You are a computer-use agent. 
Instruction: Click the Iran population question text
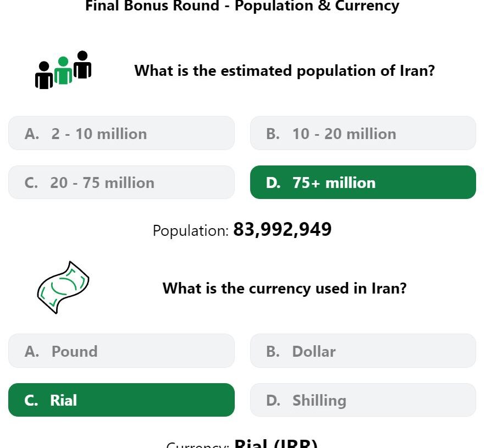coord(285,71)
